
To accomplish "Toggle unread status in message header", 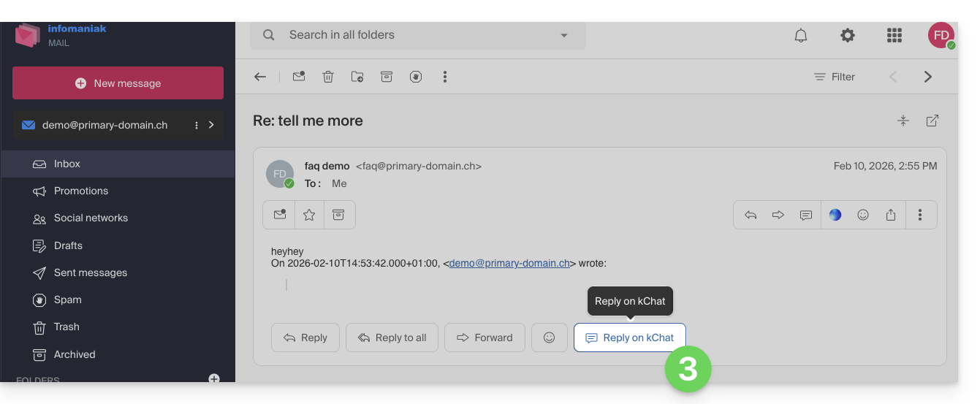I will click(x=279, y=215).
